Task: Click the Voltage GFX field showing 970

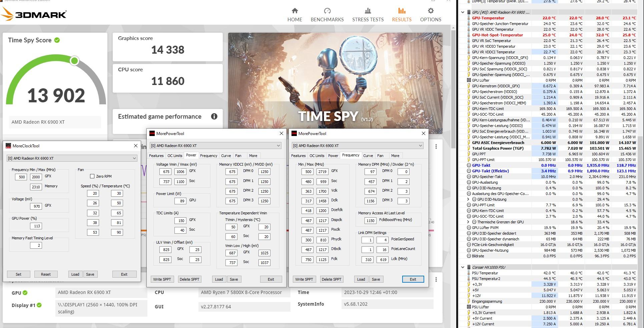Action: pyautogui.click(x=37, y=206)
